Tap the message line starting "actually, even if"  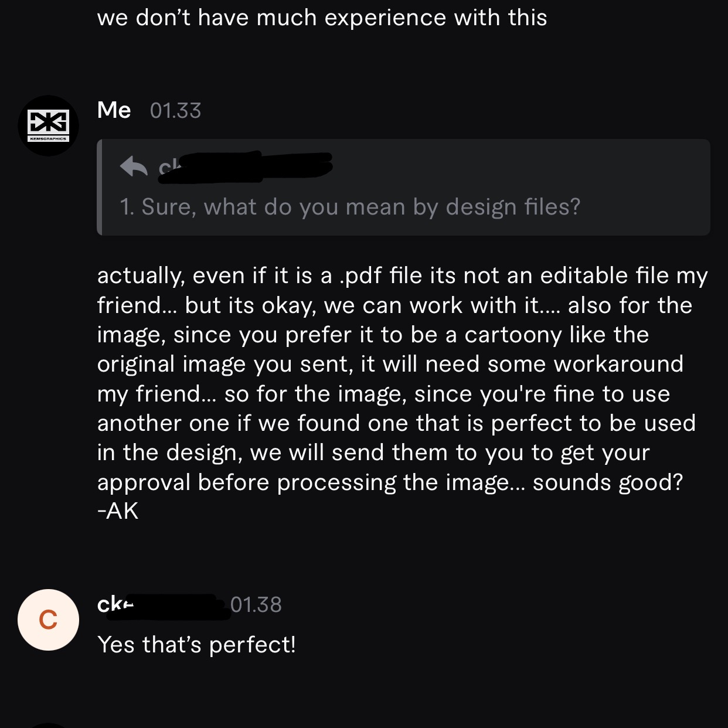pos(403,275)
